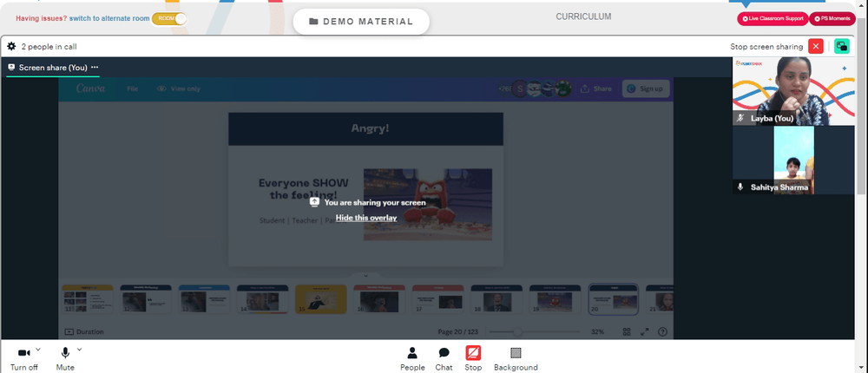Expand camera options chevron

coord(38,350)
